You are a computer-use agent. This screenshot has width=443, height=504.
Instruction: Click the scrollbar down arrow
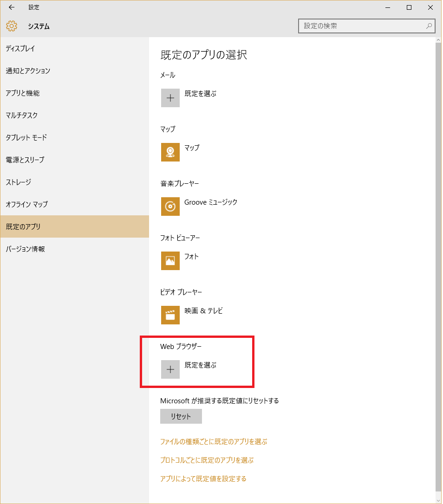click(438, 500)
